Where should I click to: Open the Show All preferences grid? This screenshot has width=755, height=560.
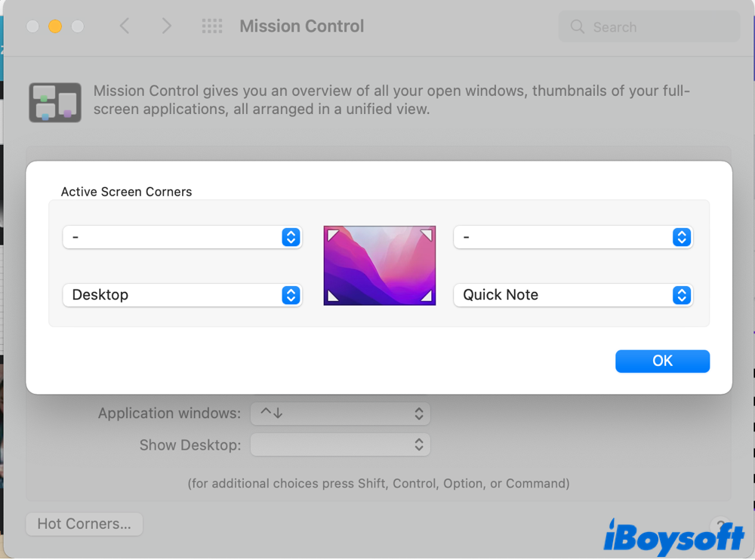[x=212, y=26]
